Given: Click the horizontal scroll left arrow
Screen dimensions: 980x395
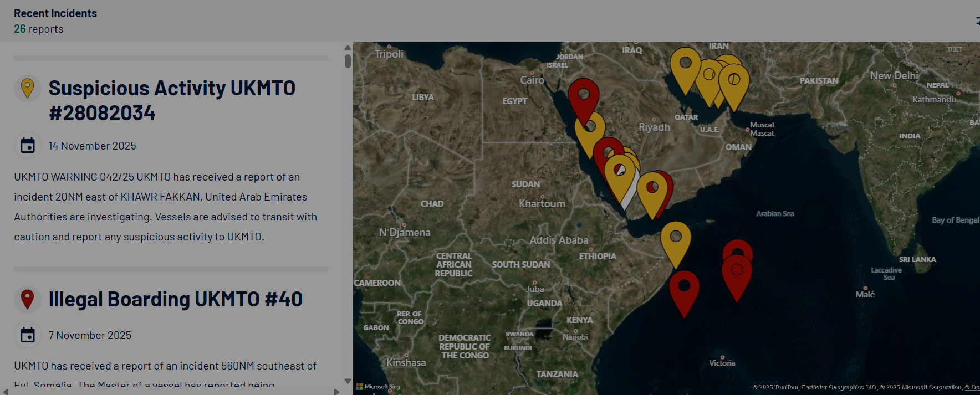Looking at the screenshot, I should tap(6, 391).
